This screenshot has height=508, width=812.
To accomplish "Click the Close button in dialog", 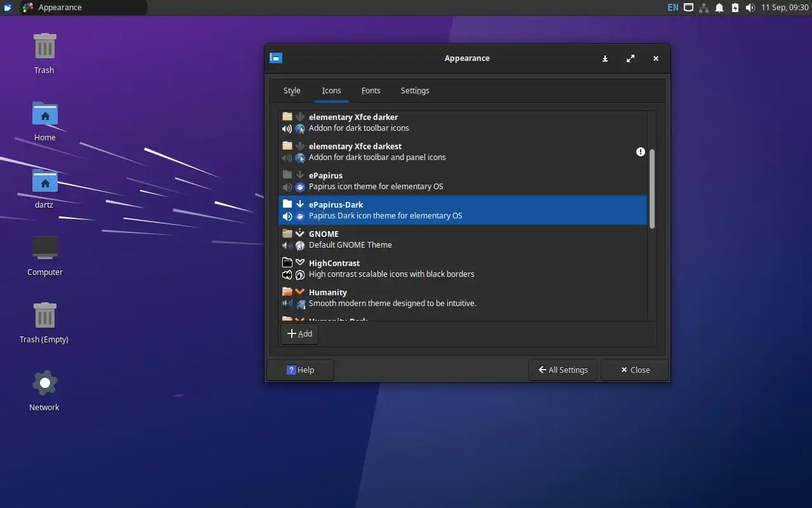I will point(635,370).
